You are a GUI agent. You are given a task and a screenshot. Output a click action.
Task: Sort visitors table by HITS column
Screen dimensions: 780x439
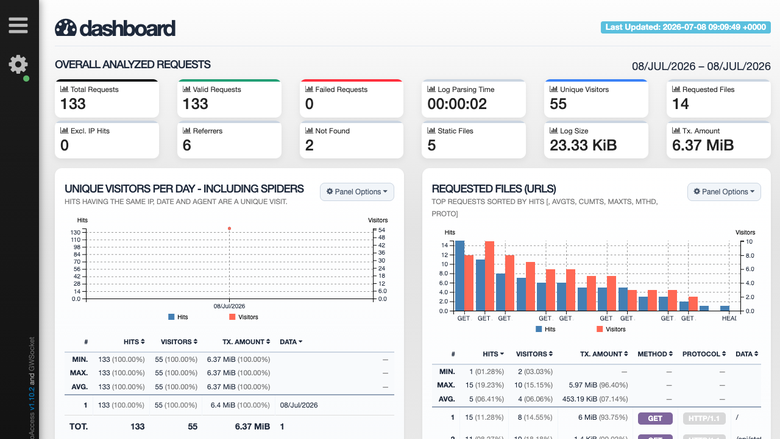click(x=134, y=342)
